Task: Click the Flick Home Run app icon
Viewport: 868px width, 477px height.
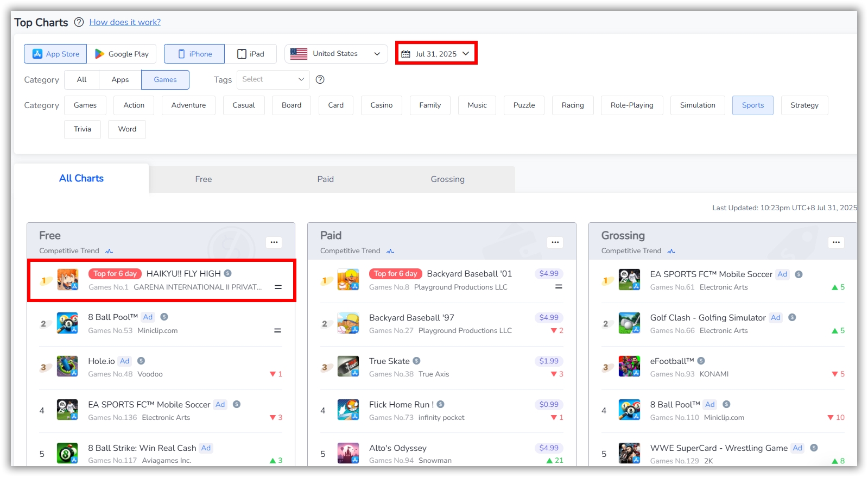Action: point(348,410)
